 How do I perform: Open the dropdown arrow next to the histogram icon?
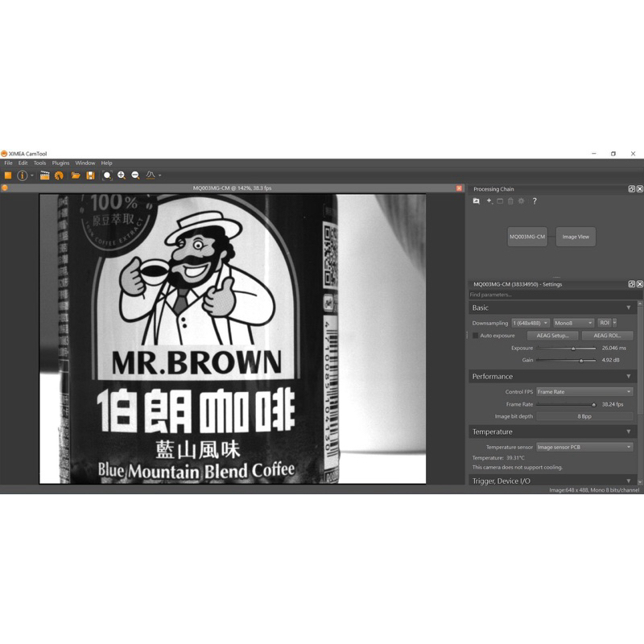[x=159, y=175]
